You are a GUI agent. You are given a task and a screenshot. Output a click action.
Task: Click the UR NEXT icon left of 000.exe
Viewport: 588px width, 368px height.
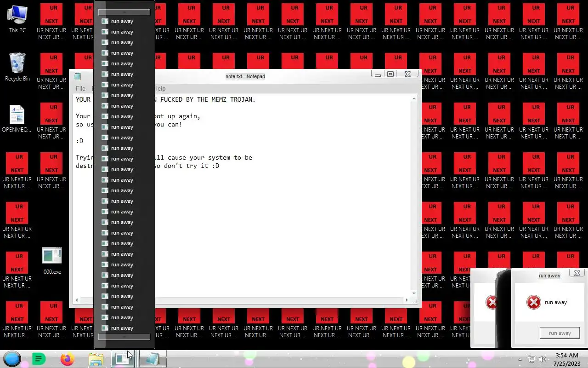pyautogui.click(x=17, y=270)
